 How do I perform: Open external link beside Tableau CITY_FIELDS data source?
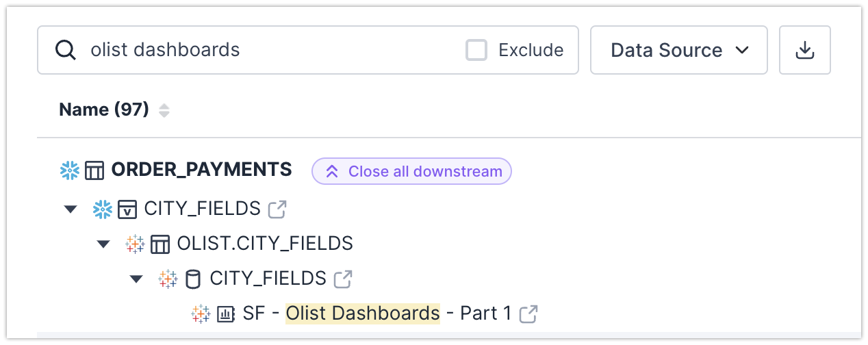click(343, 279)
